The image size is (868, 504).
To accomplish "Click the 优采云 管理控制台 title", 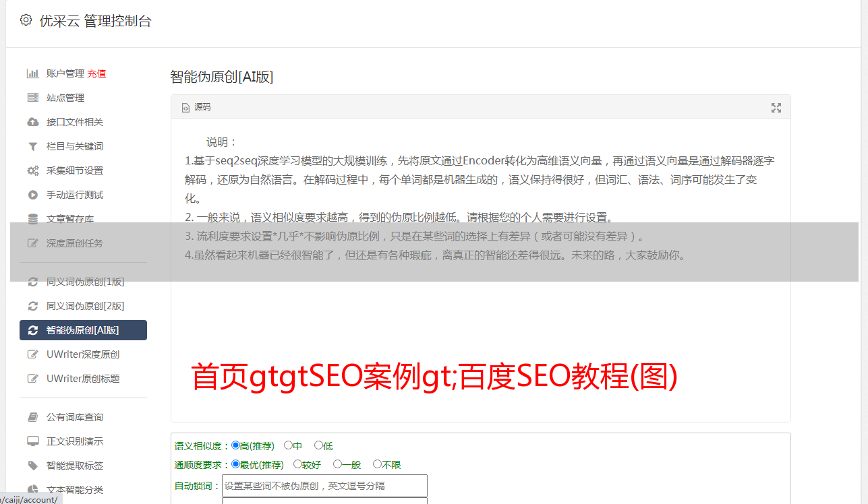I will point(95,21).
